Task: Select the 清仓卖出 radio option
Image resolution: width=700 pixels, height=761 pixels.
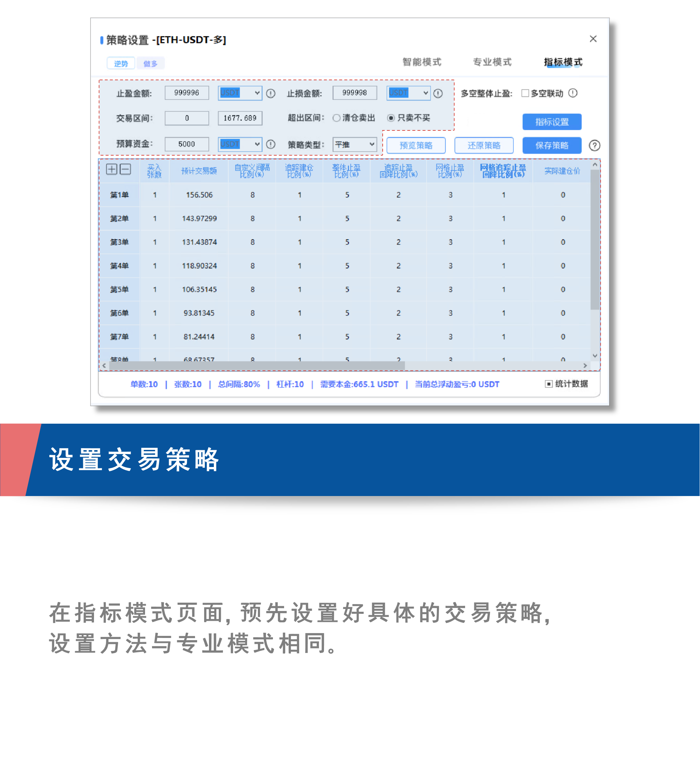Action: tap(336, 118)
